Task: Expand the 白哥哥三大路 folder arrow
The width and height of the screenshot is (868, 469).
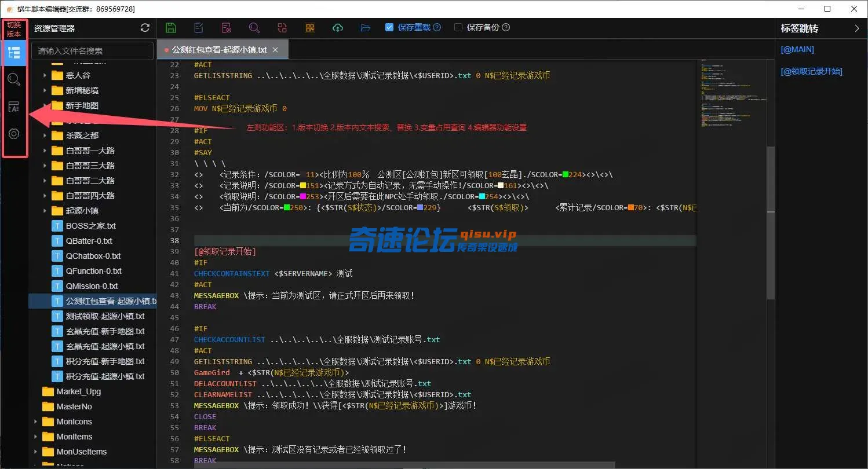Action: (x=45, y=166)
